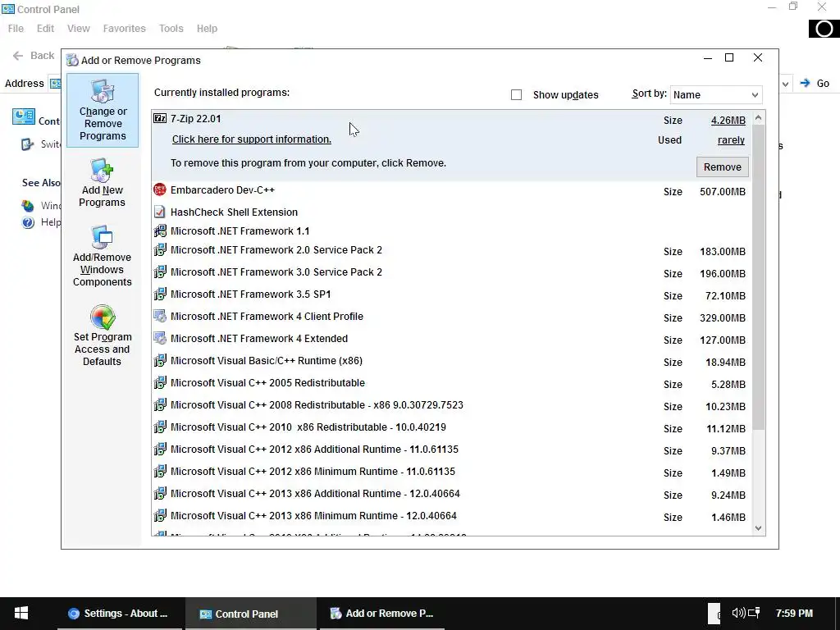The width and height of the screenshot is (840, 630).
Task: Switch to Add or Remove Programs taskbar button
Action: [x=382, y=614]
